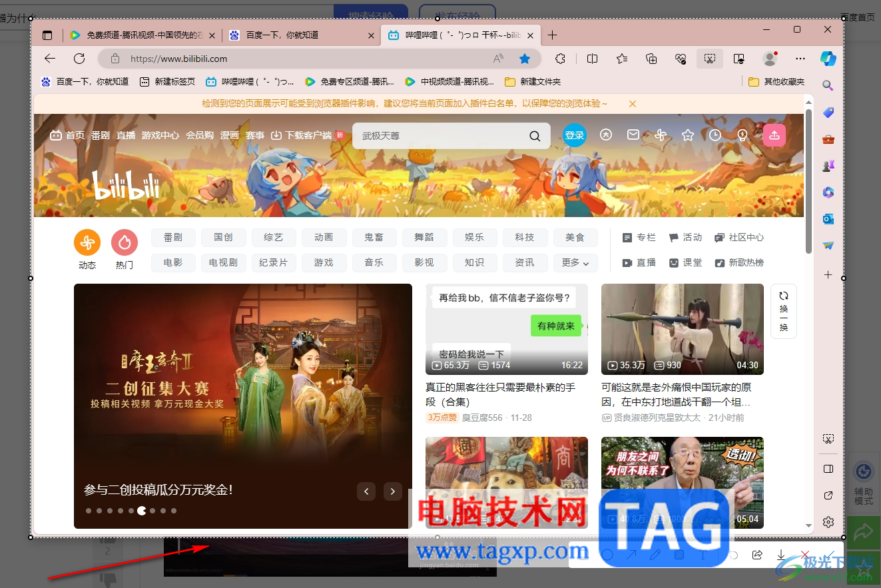Click the bilibili search box

(x=451, y=136)
